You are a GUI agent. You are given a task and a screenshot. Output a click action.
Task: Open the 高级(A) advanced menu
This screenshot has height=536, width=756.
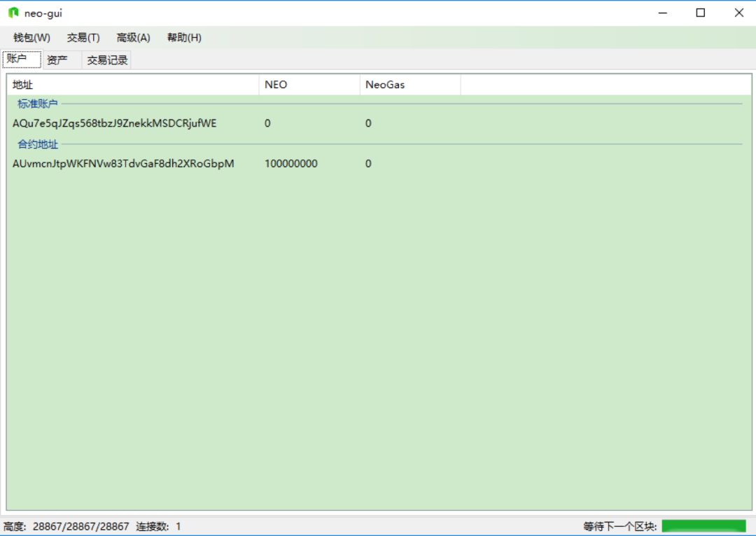click(x=134, y=38)
